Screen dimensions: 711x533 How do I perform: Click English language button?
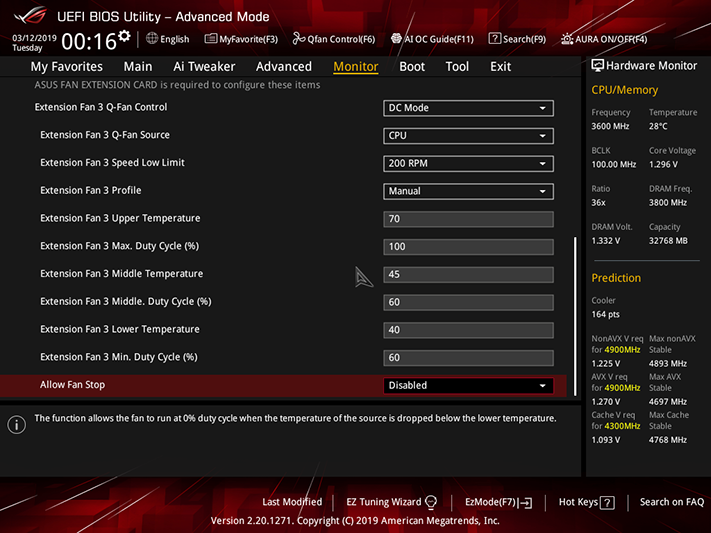pos(168,39)
